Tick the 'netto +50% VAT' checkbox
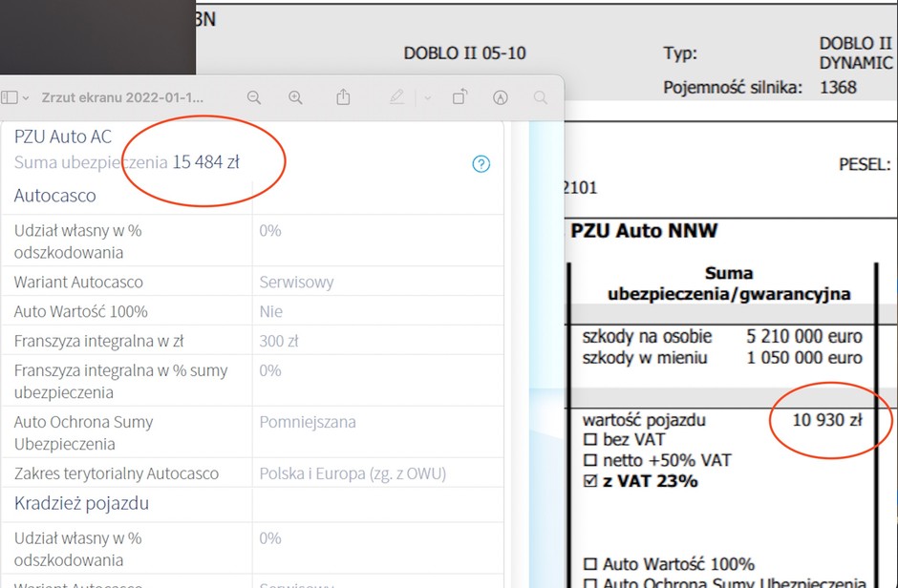Viewport: 898px width, 588px height. [x=590, y=460]
